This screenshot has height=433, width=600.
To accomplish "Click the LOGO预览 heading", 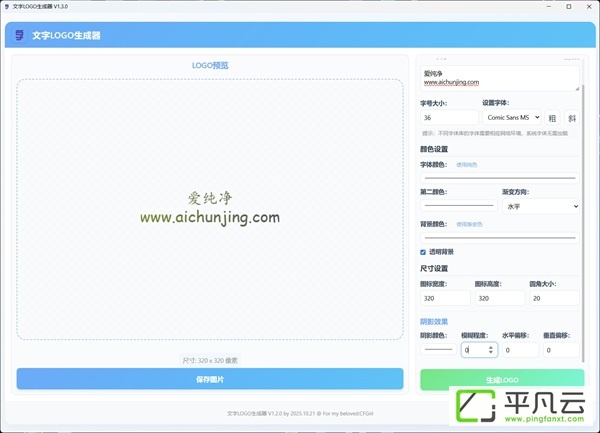I will (x=210, y=65).
